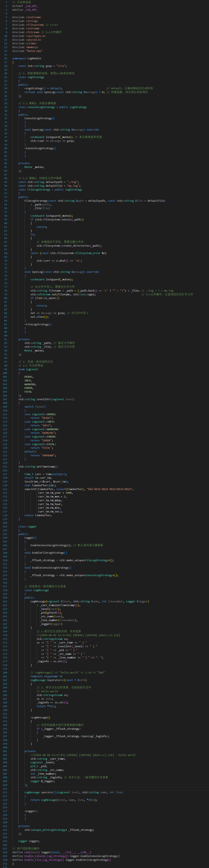Click the 'LogMessage &operator<<(const T &info)' line
Viewport: 209px width, 868px height.
59,680
